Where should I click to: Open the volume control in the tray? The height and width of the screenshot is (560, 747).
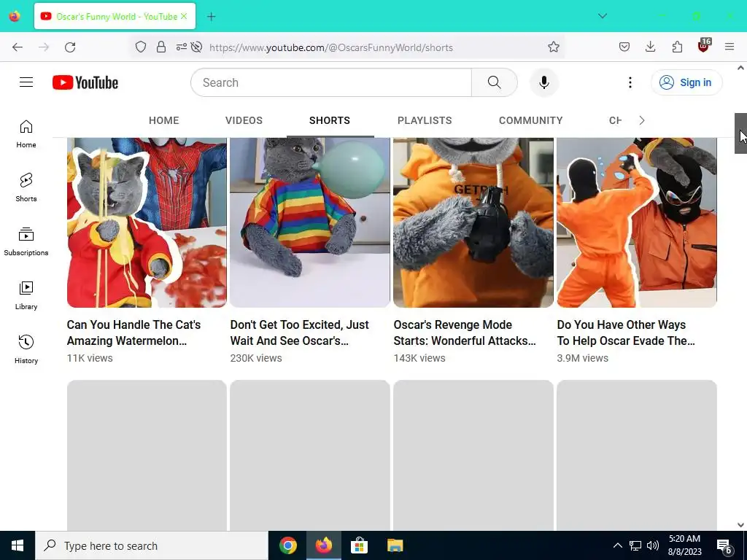pos(653,545)
